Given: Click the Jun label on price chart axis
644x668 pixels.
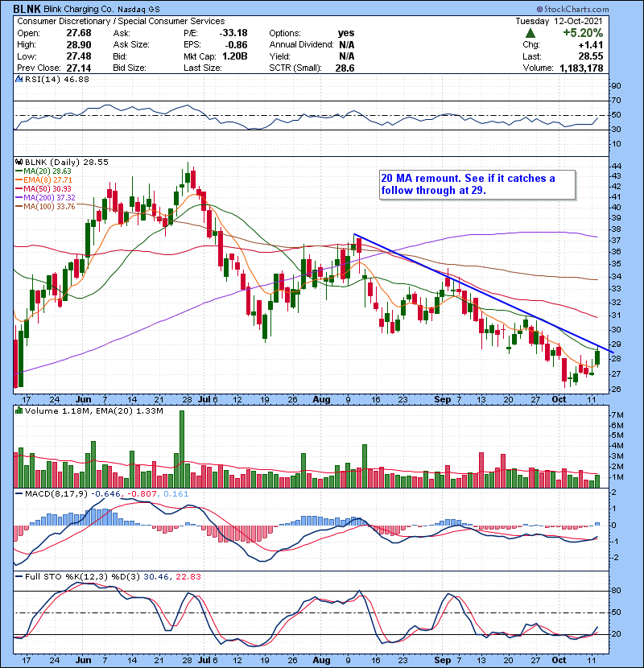Looking at the screenshot, I should [83, 399].
